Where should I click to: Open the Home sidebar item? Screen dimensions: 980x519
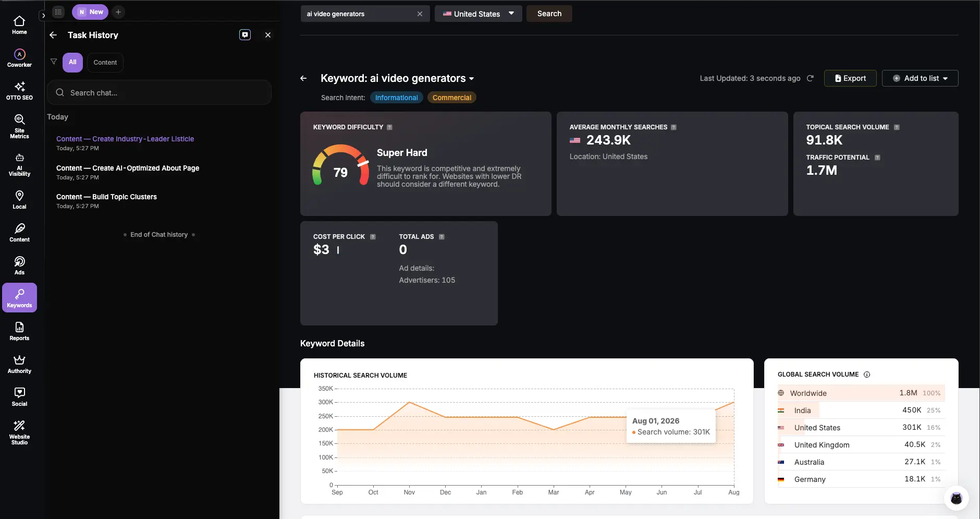click(19, 25)
